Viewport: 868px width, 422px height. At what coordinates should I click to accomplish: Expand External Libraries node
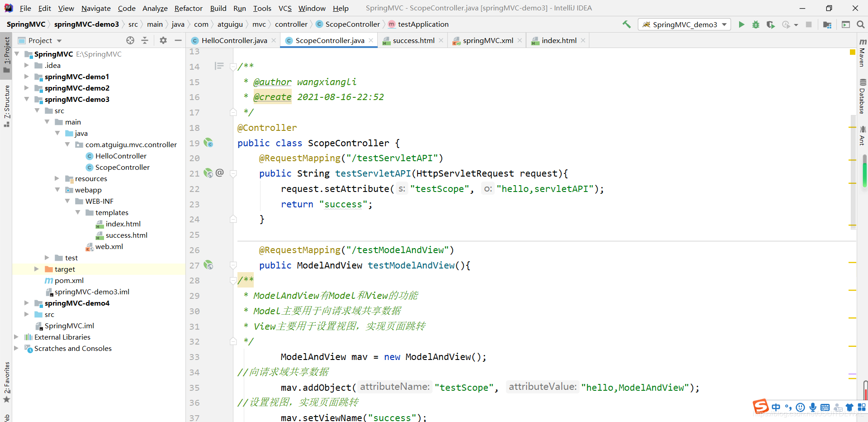pyautogui.click(x=16, y=337)
